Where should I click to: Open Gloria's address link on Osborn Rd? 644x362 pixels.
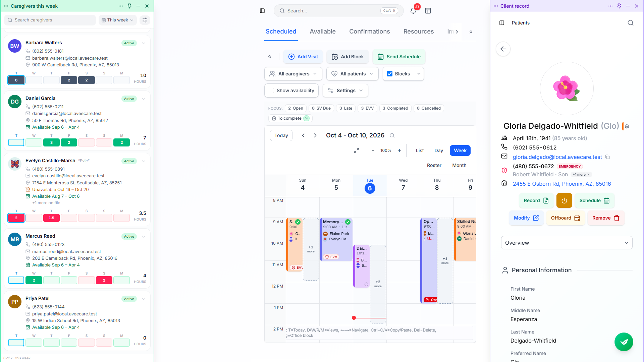tap(561, 184)
